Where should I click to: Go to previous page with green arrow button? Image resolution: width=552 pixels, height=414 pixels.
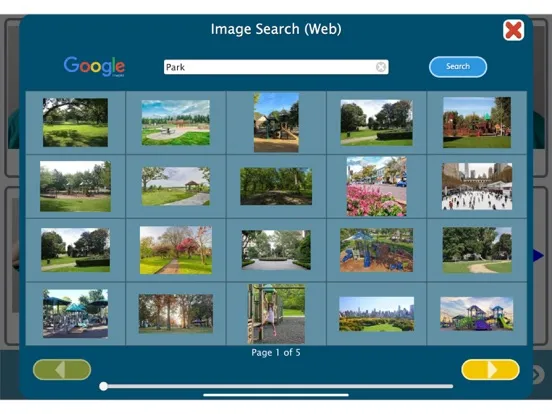tap(62, 370)
